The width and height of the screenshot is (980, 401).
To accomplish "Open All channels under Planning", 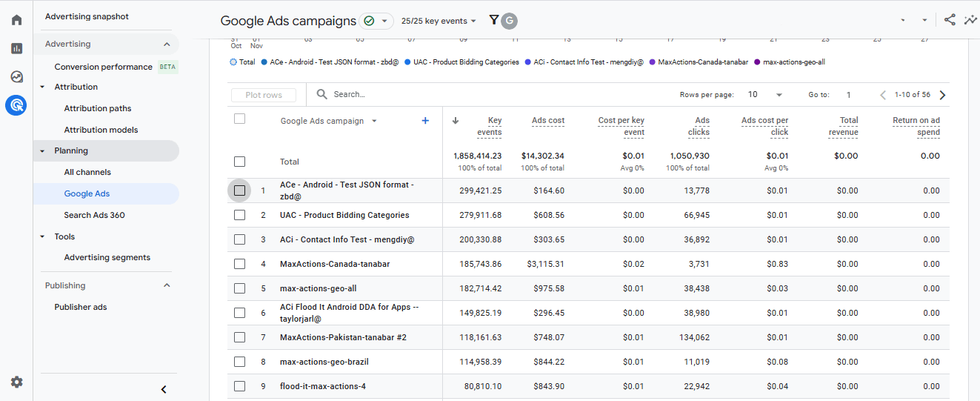I will [x=87, y=172].
